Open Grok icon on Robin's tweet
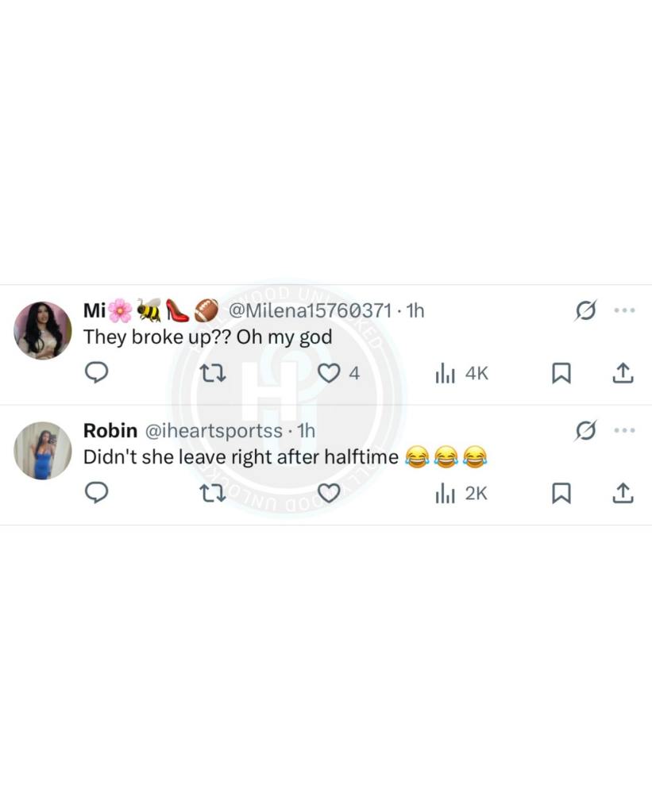Screen dimensions: 652x812 point(585,430)
